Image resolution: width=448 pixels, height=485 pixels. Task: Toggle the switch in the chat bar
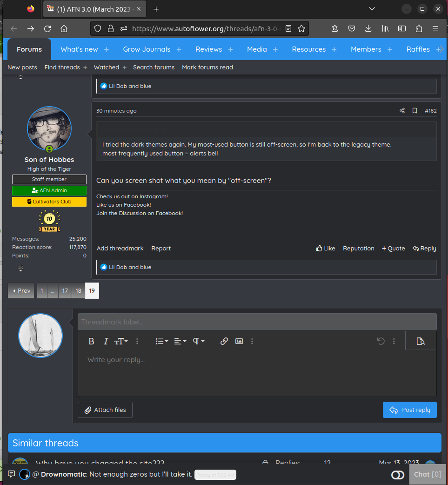398,475
